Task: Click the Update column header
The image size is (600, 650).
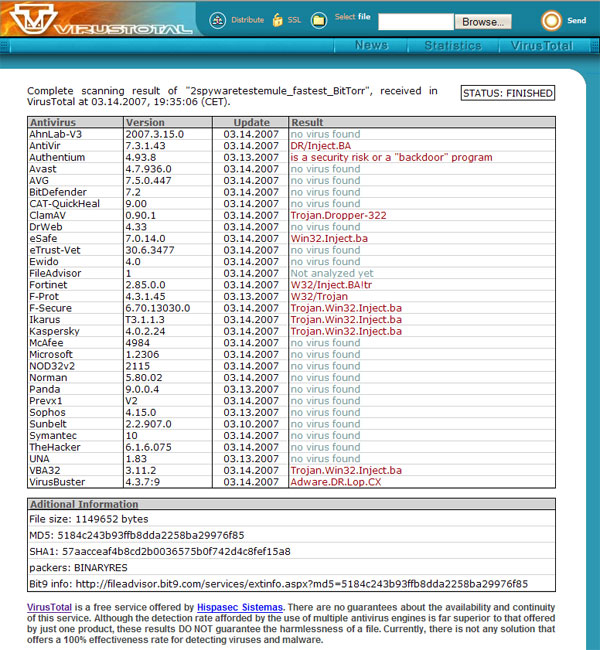Action: coord(252,122)
